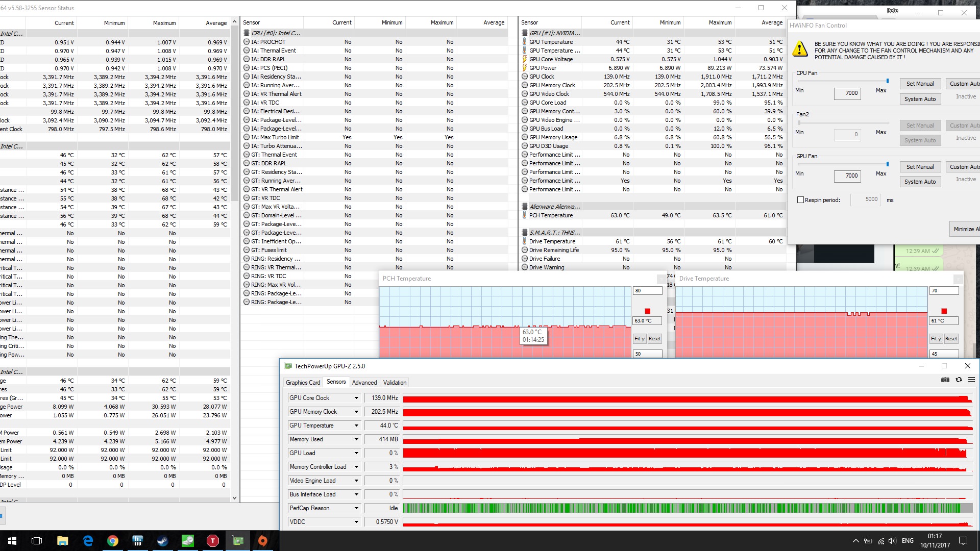Open Origin from taskbar
Image resolution: width=980 pixels, height=551 pixels.
(x=263, y=541)
